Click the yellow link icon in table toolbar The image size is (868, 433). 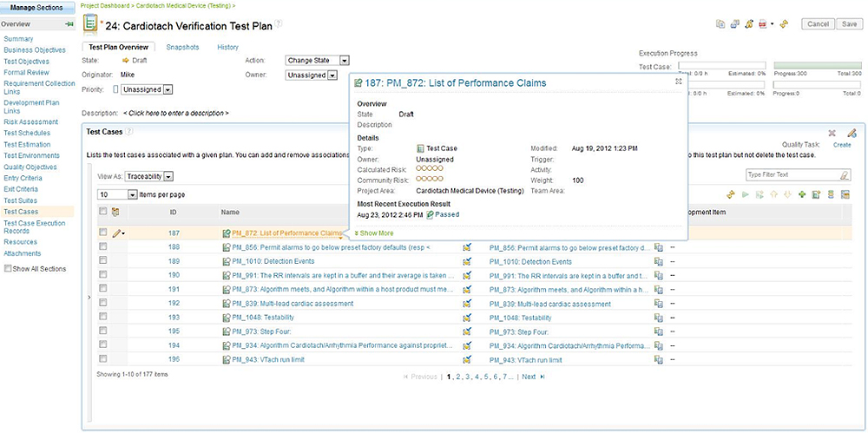731,194
